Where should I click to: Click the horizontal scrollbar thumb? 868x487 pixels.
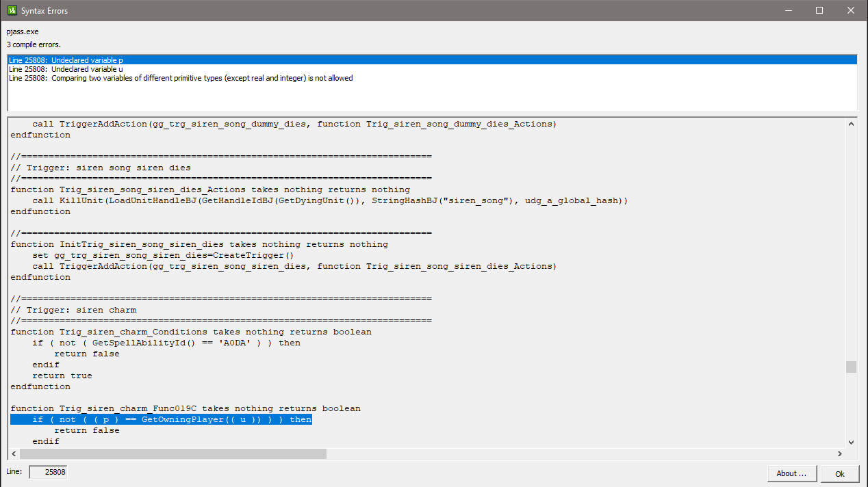pyautogui.click(x=173, y=453)
